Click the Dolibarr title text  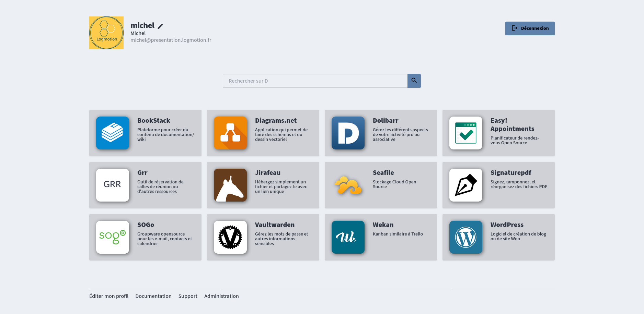386,121
